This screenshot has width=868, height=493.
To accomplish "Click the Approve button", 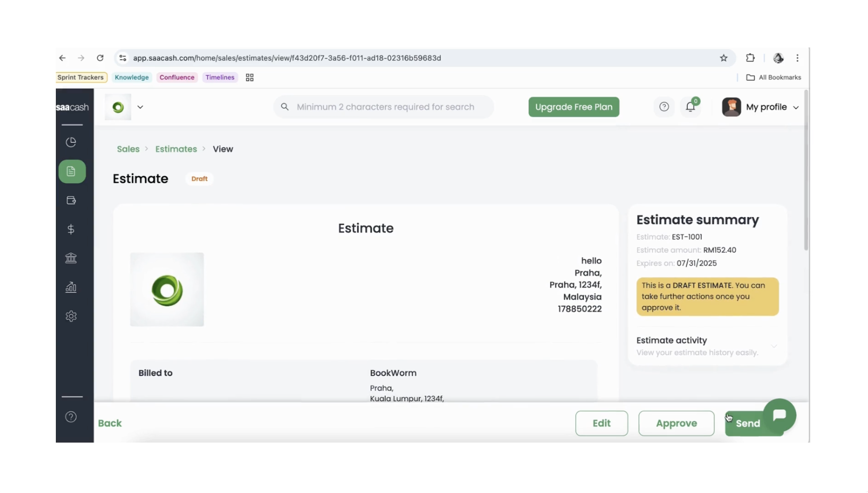I will [676, 423].
